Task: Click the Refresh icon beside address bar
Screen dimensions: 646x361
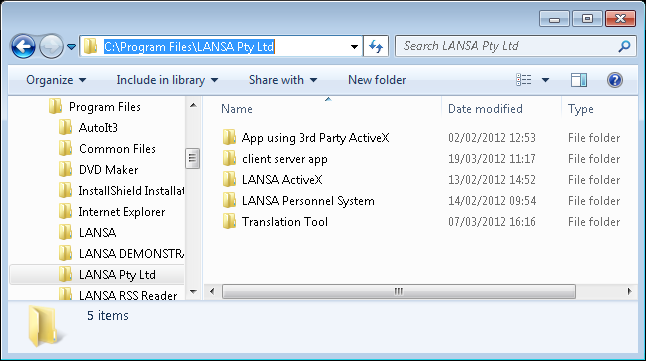Action: pos(376,46)
